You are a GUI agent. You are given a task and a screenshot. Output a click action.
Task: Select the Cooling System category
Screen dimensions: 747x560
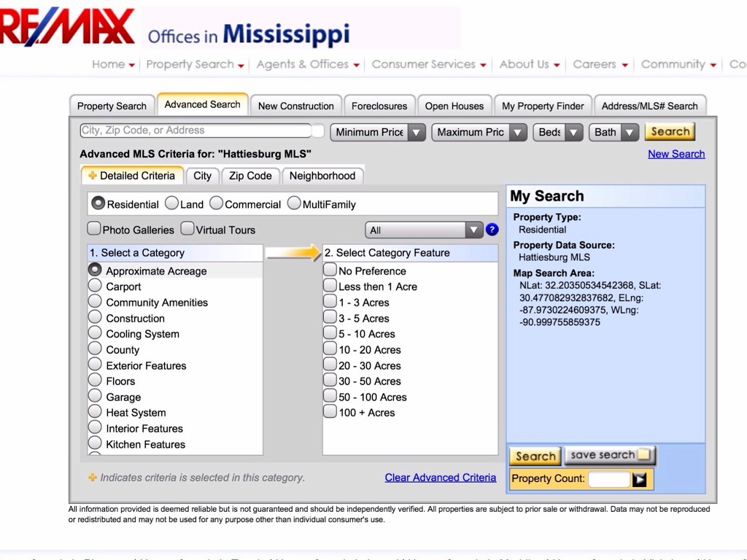[x=95, y=334]
